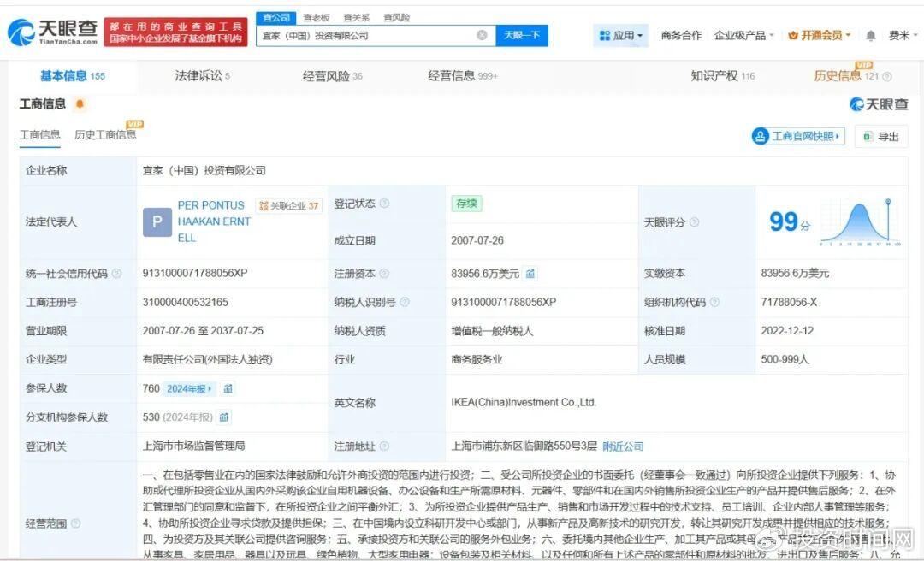Select the 查老板 search tab
Screen dimensions: 924x561
tap(317, 18)
